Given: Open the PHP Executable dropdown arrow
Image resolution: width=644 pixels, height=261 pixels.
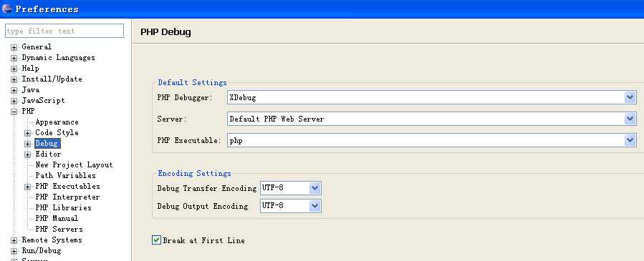Looking at the screenshot, I should [x=630, y=141].
